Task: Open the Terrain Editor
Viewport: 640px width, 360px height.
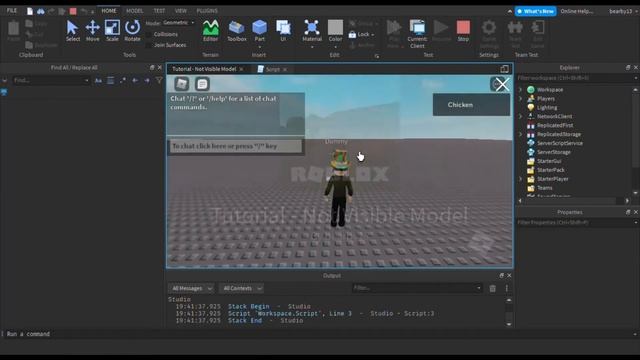Action: coord(211,31)
